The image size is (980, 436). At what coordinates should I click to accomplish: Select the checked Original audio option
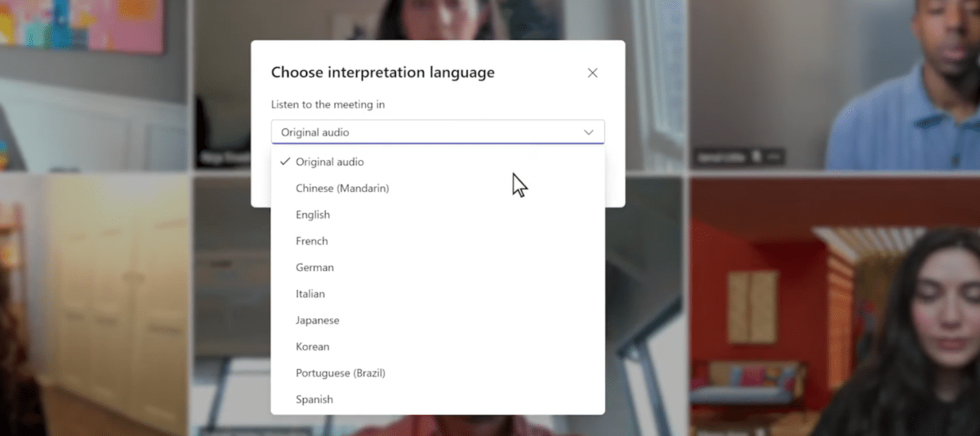point(329,162)
